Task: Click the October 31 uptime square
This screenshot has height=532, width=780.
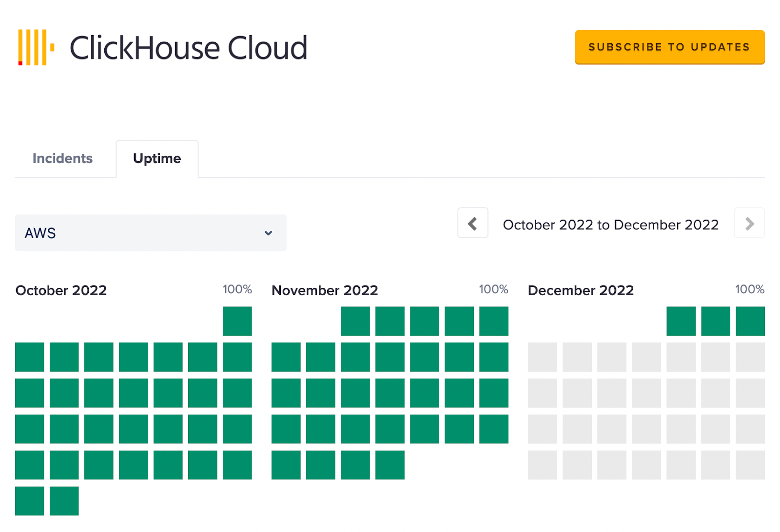Action: coord(64,501)
